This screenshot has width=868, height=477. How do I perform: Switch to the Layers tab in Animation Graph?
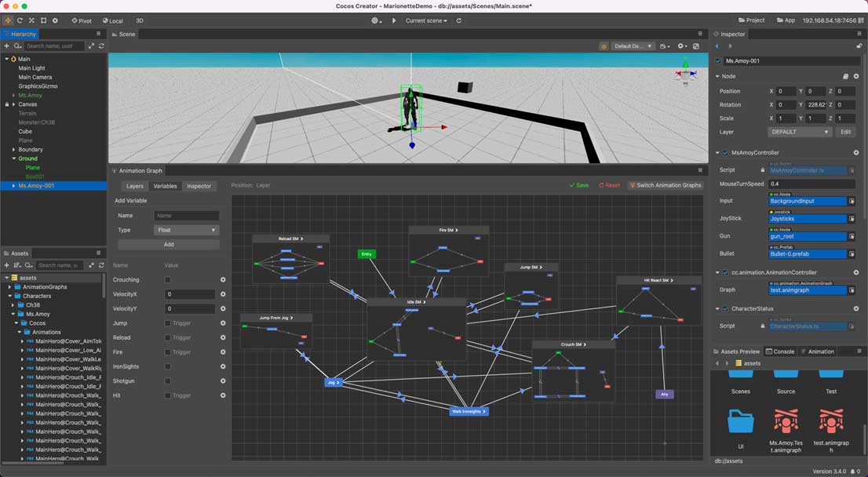[135, 186]
